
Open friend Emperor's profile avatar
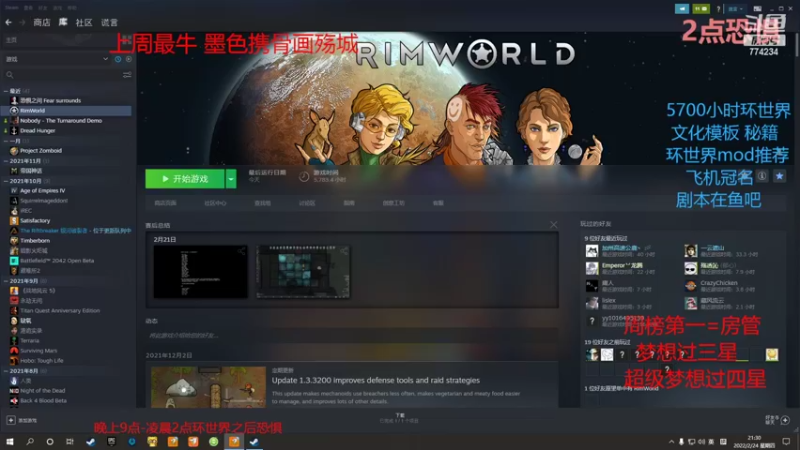(592, 268)
